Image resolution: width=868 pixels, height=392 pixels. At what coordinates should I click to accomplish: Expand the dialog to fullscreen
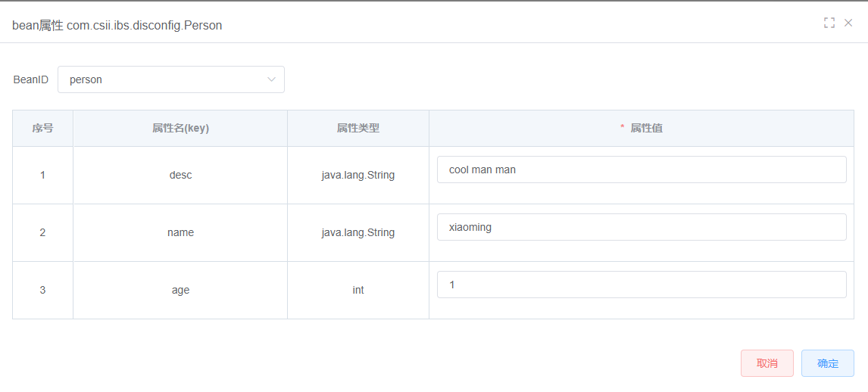click(829, 23)
